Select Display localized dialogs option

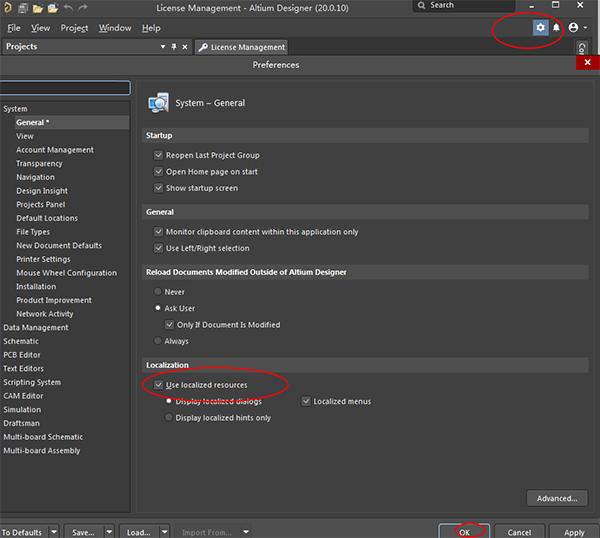pyautogui.click(x=168, y=401)
